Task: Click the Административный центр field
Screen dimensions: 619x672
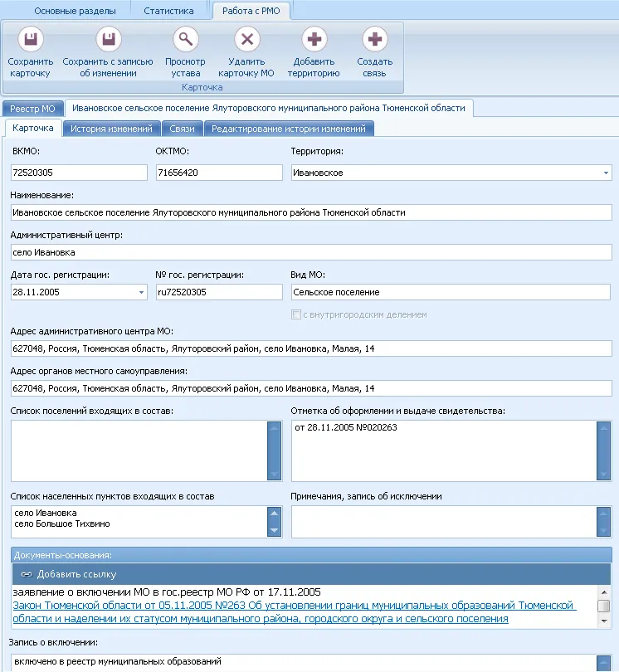Action: [x=311, y=252]
